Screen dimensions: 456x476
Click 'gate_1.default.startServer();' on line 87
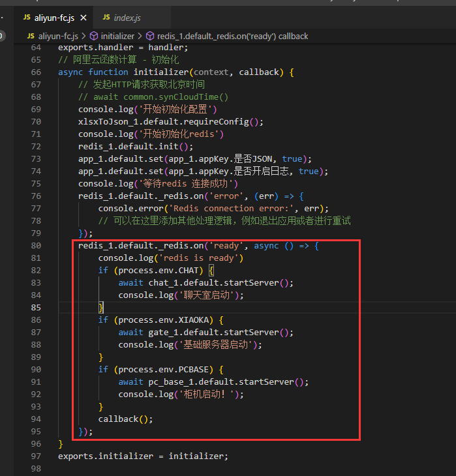point(221,333)
